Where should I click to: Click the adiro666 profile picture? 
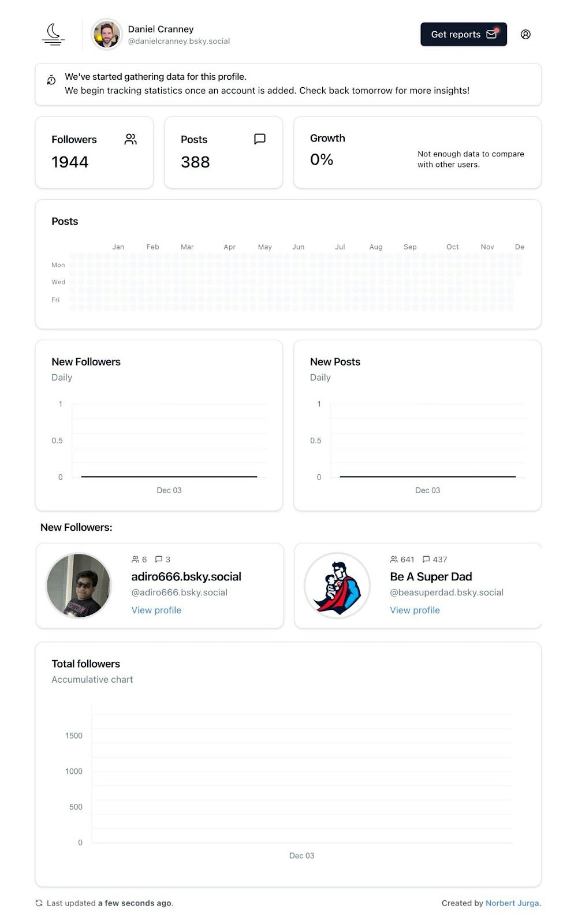[79, 585]
